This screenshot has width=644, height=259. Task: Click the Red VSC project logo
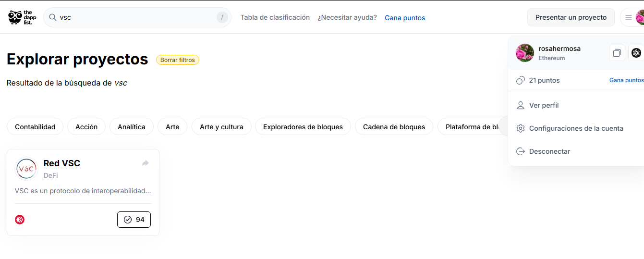pos(26,169)
